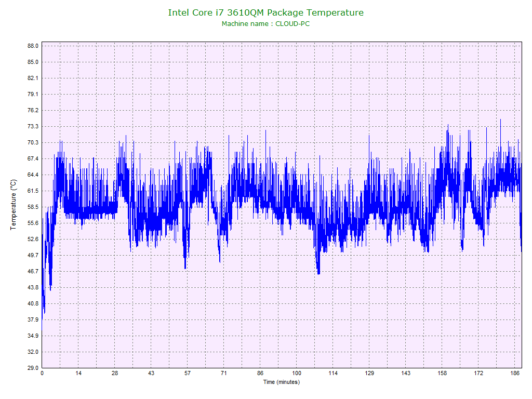Click the 58.5 temperature axis value

(x=33, y=207)
